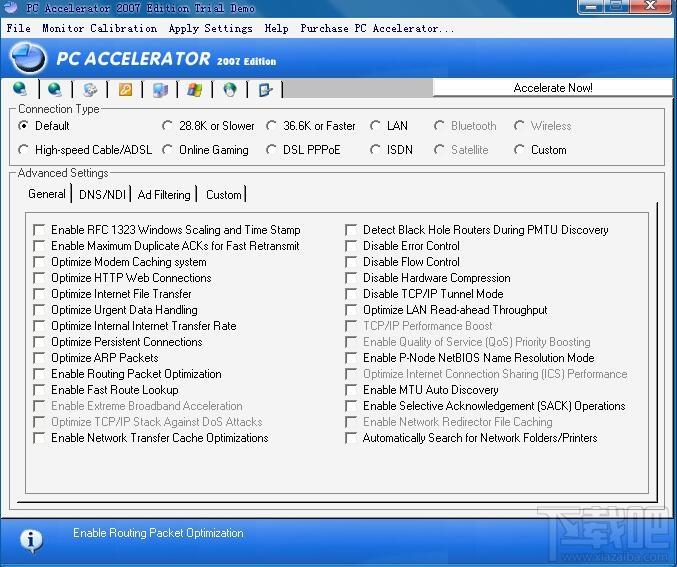The width and height of the screenshot is (677, 567).
Task: Open the blue computer system tab icon
Action: tap(160, 90)
